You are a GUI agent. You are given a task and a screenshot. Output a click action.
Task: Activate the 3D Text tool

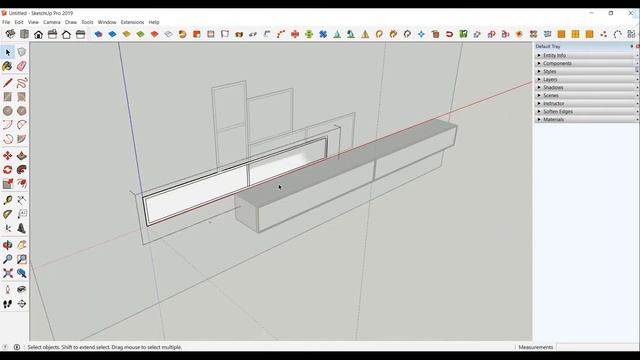point(22,228)
